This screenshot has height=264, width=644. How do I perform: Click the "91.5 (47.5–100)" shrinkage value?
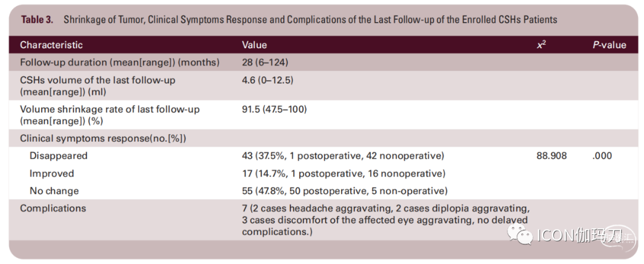coord(274,109)
